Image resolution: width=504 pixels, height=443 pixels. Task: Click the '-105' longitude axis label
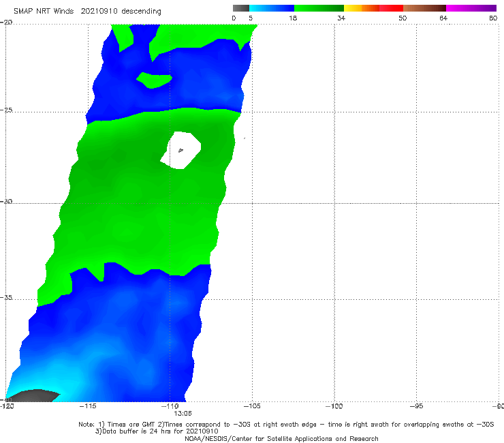coord(252,406)
